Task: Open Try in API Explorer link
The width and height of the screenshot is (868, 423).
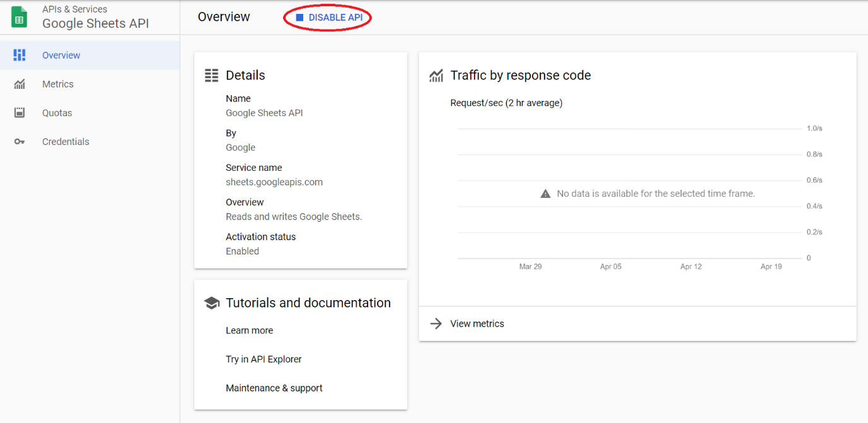Action: click(263, 359)
